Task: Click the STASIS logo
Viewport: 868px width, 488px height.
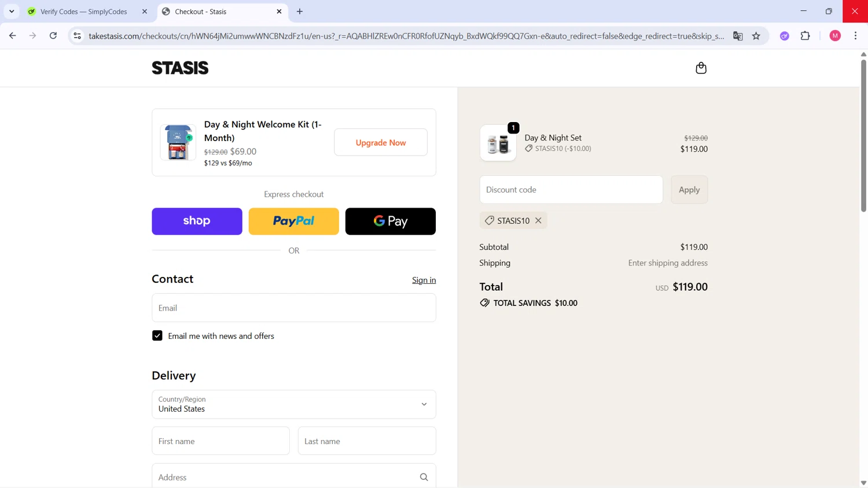Action: click(180, 68)
